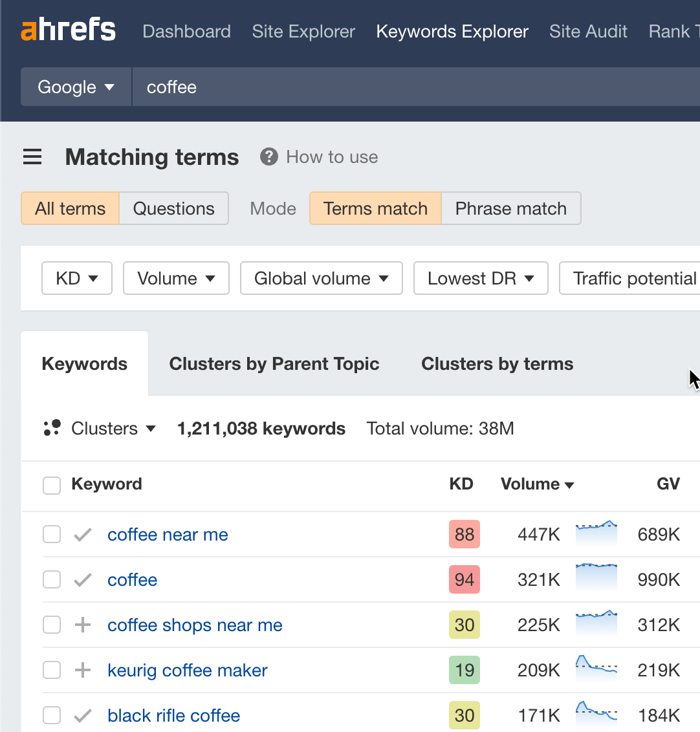The height and width of the screenshot is (732, 700).
Task: Open the Google search engine dropdown
Action: coord(75,87)
